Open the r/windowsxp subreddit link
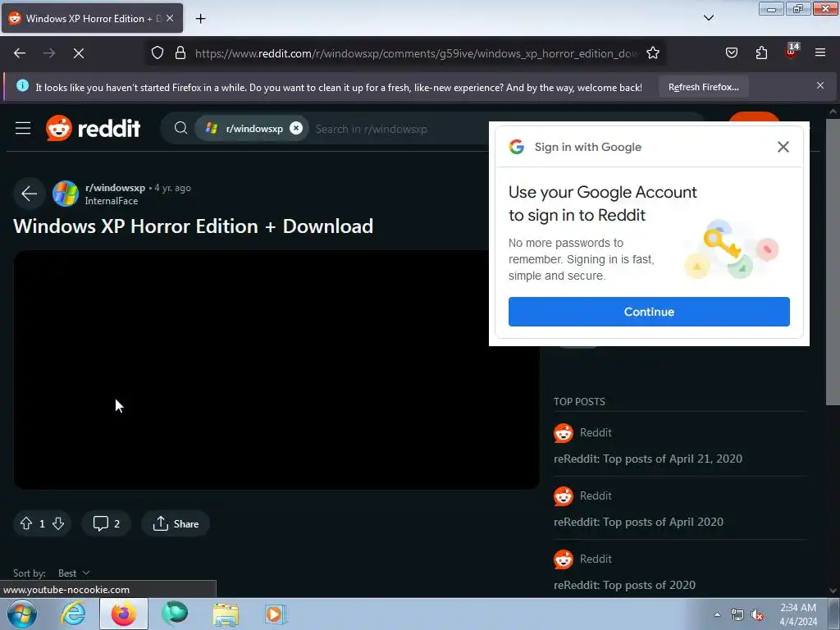The image size is (840, 630). point(115,188)
